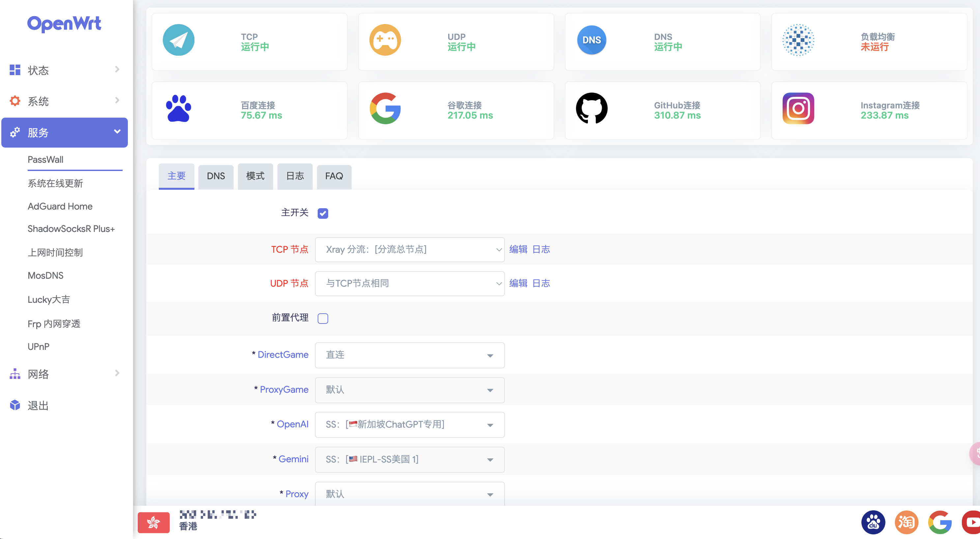Click the OpenWrt logo

[x=64, y=24]
